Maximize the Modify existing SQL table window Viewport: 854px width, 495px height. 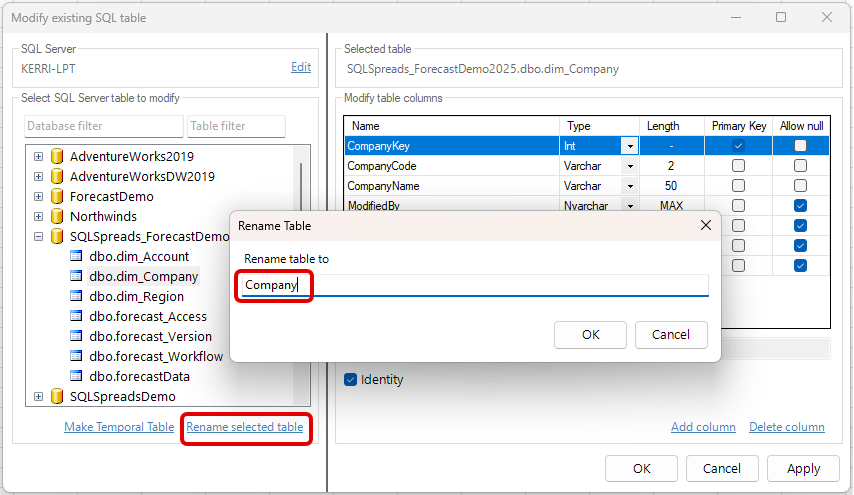781,17
